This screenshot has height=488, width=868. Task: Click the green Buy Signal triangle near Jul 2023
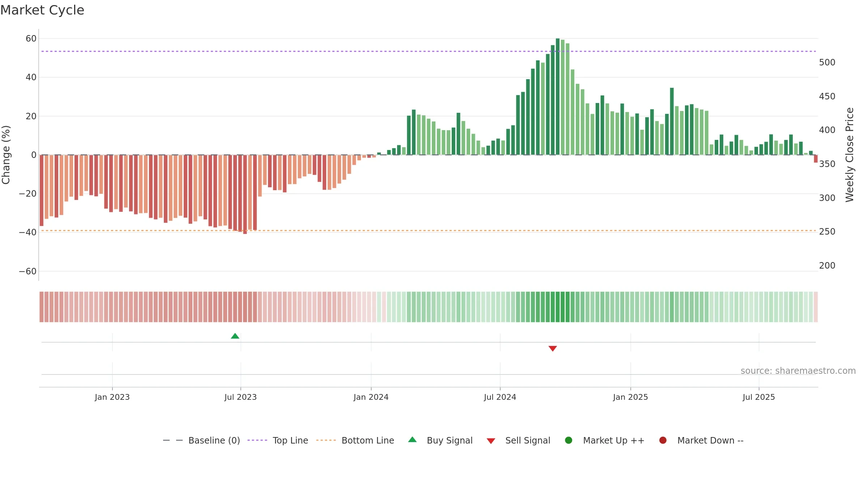(235, 336)
